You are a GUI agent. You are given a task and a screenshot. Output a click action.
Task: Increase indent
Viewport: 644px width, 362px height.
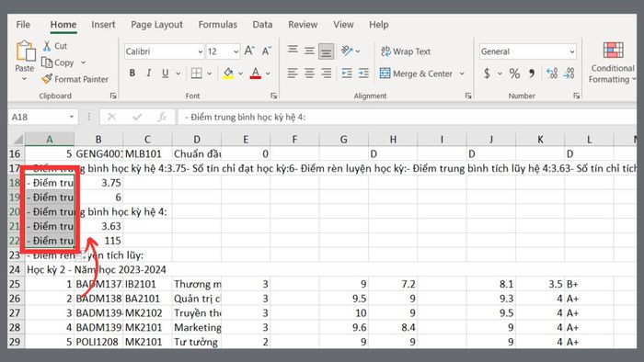pyautogui.click(x=363, y=74)
